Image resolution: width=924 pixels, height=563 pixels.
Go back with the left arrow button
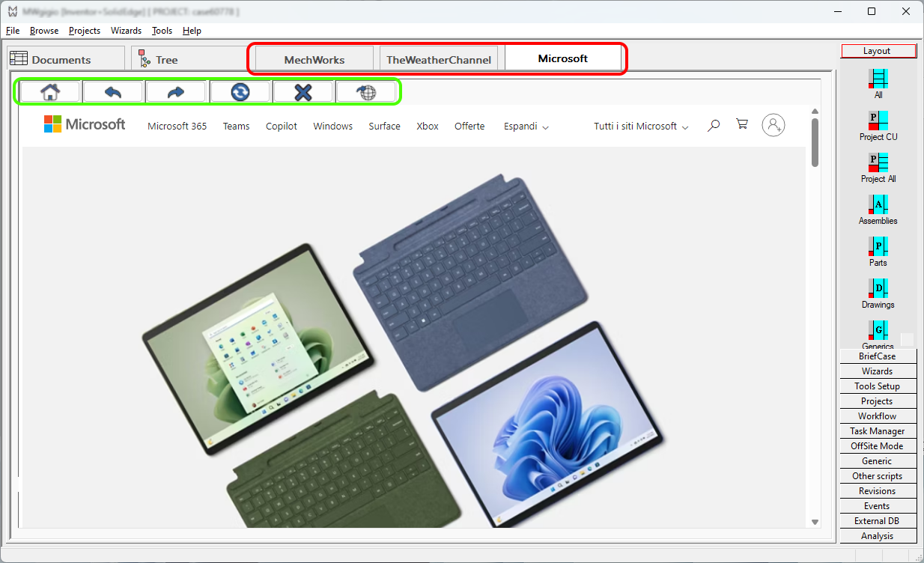pyautogui.click(x=113, y=92)
